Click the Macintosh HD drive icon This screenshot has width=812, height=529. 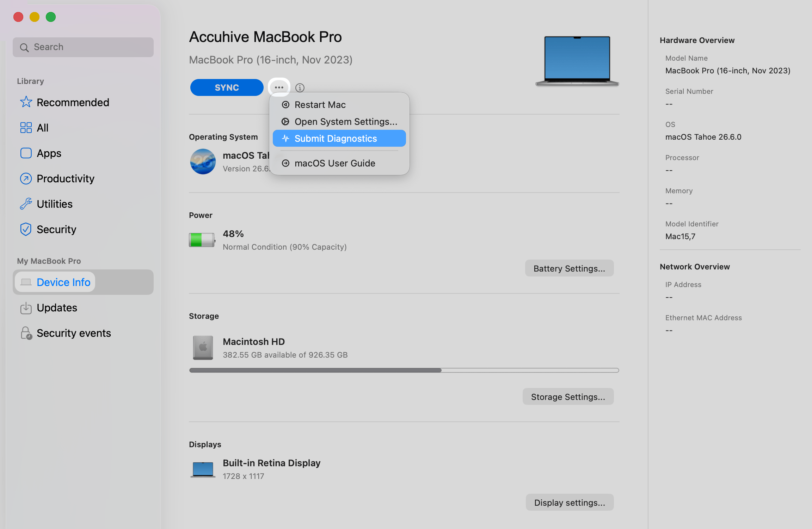click(x=203, y=347)
